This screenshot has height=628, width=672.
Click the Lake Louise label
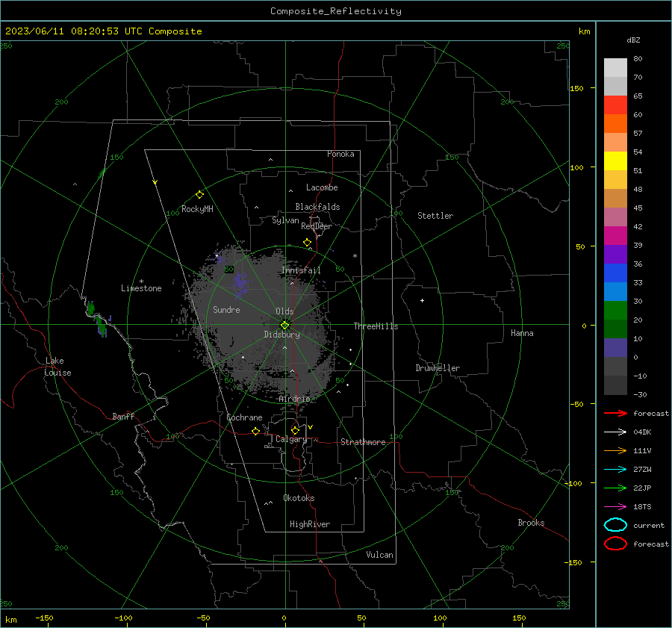pyautogui.click(x=57, y=367)
